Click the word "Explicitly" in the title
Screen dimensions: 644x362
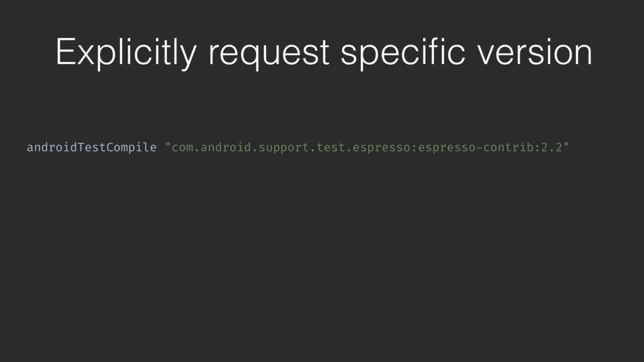(126, 53)
